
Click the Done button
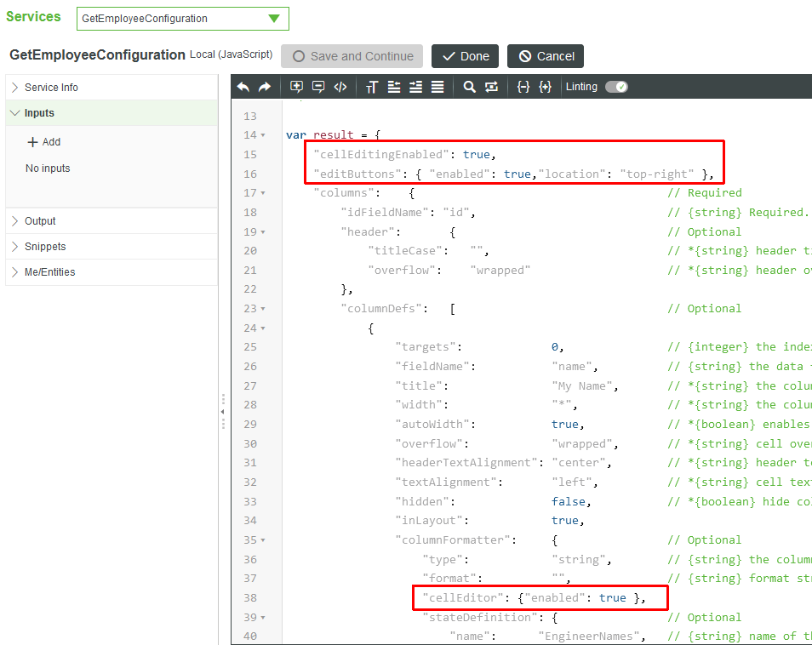(x=465, y=56)
